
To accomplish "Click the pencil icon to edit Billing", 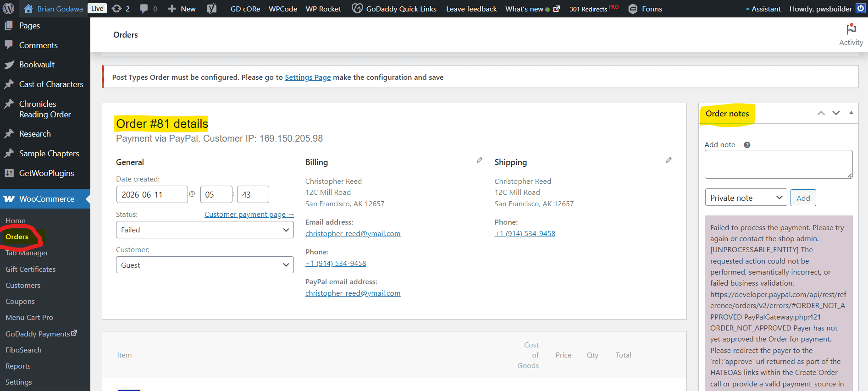I will tap(480, 160).
